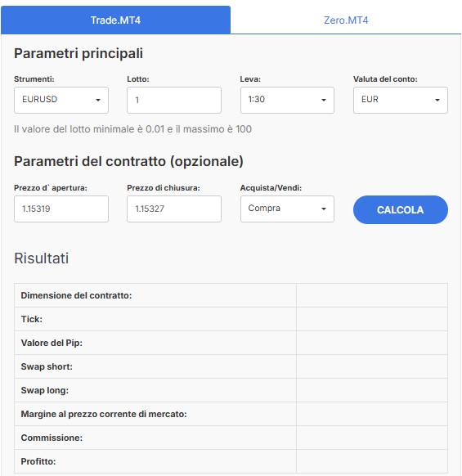Click the "Parametri principali" heading

tap(78, 53)
